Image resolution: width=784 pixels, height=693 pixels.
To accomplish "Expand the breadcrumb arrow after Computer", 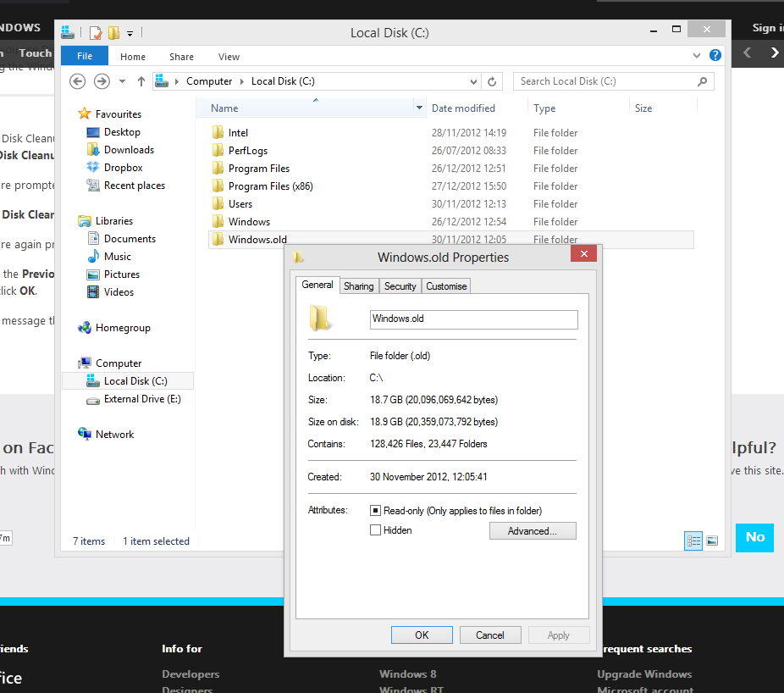I will (x=242, y=81).
